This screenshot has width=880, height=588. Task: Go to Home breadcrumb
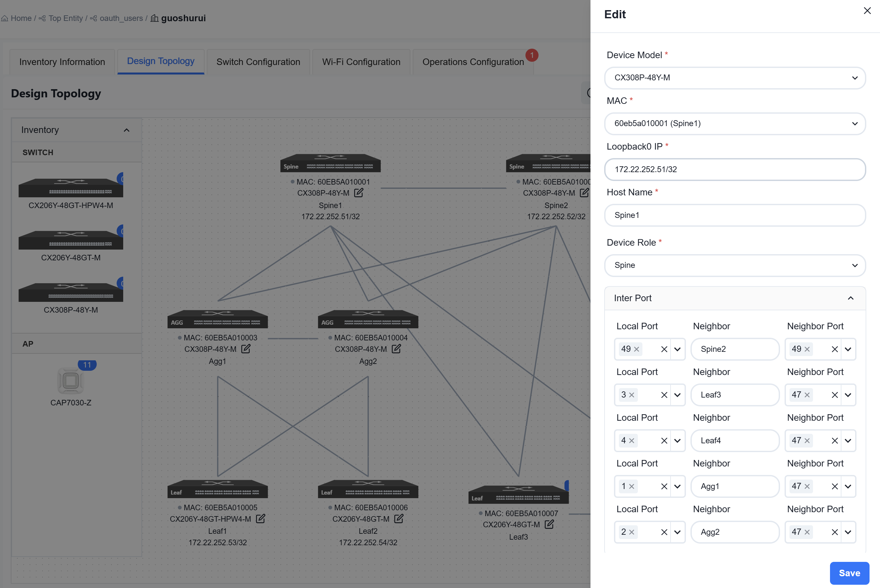coord(17,18)
